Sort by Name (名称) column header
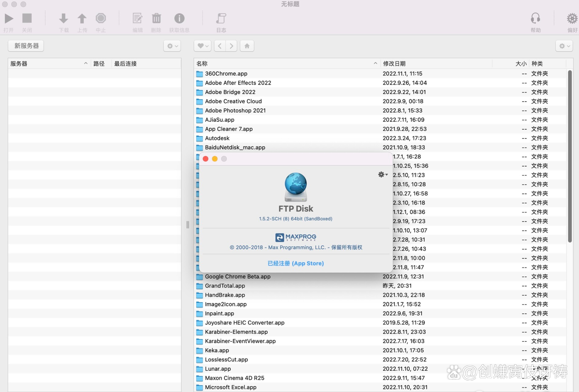 [287, 64]
